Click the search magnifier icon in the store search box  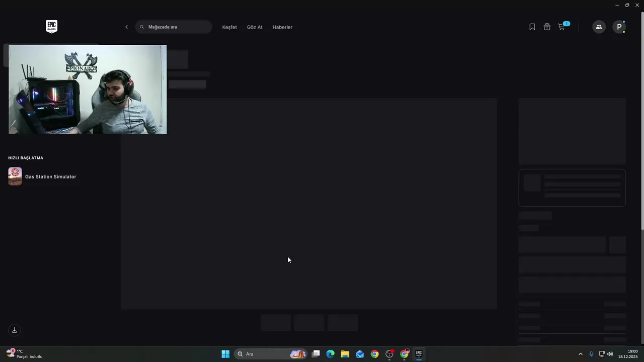click(142, 27)
